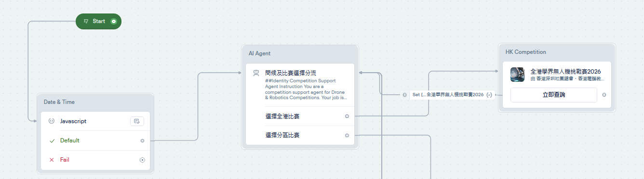Click the input connector dot left of Set pill
The image size is (644, 179).
(x=404, y=95)
